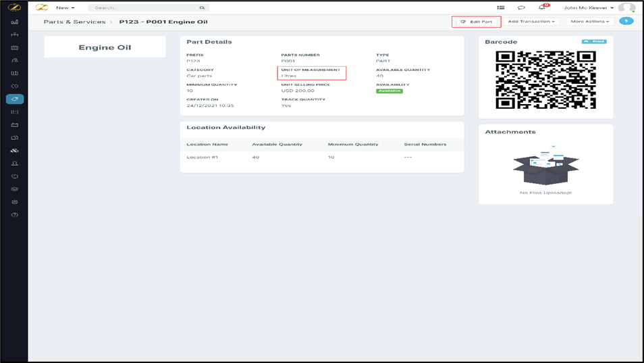Image resolution: width=644 pixels, height=363 pixels.
Task: Open the settings gear sidebar icon
Action: point(14,202)
